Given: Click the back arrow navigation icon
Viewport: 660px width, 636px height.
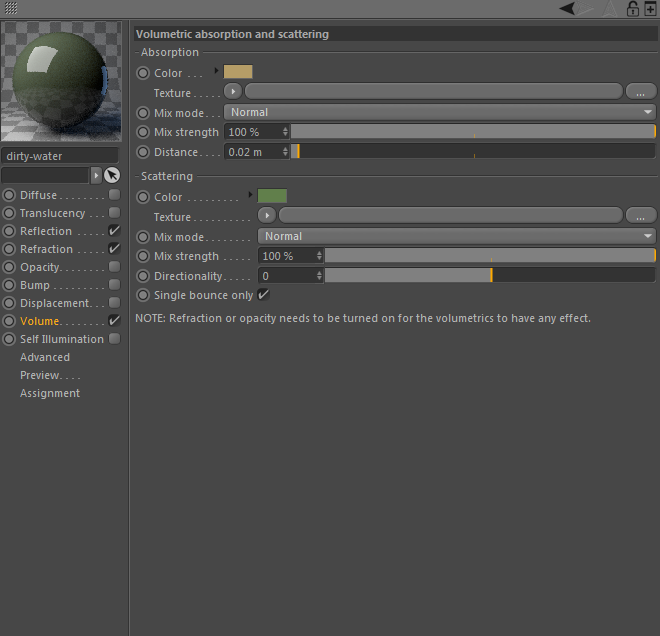Looking at the screenshot, I should tap(567, 8).
